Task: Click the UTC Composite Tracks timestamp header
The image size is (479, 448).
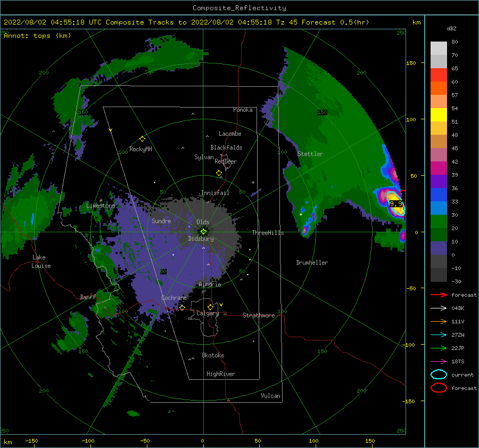Action: point(186,22)
